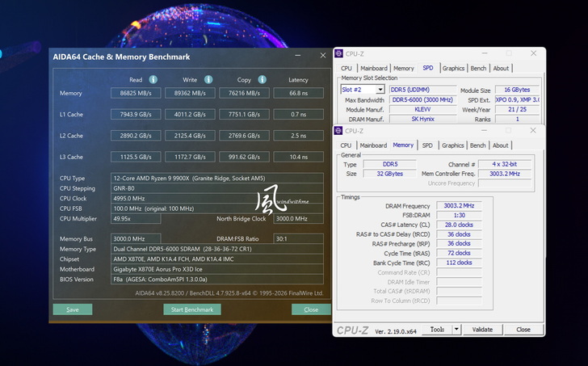Click the info icon beside the Read column
Image resolution: width=588 pixels, height=366 pixels.
point(153,79)
